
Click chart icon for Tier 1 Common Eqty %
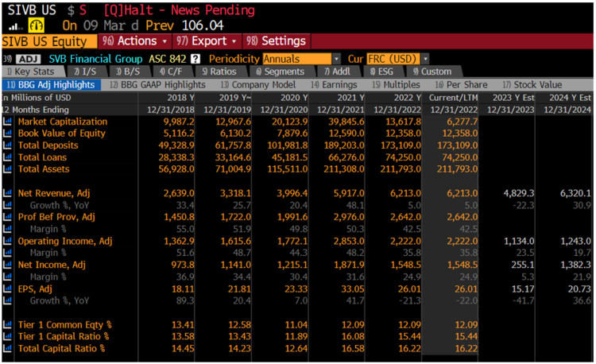tap(7, 324)
